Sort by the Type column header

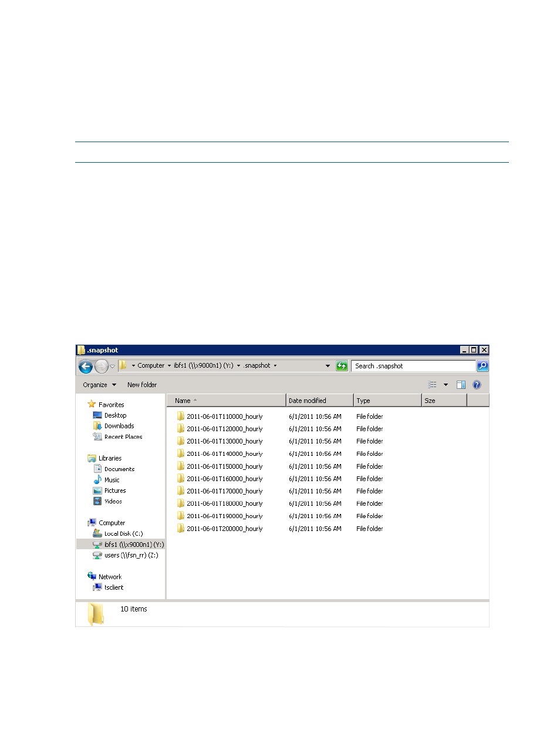387,401
